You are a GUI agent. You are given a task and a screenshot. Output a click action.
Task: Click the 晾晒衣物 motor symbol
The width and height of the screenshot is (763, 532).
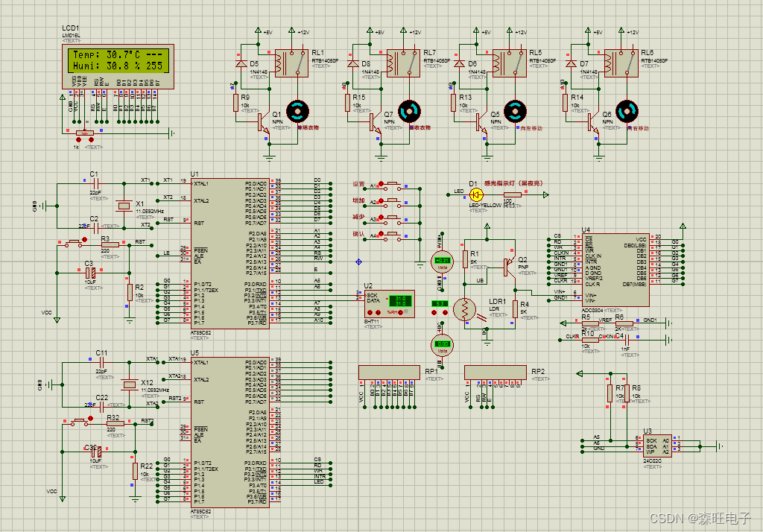click(x=298, y=112)
